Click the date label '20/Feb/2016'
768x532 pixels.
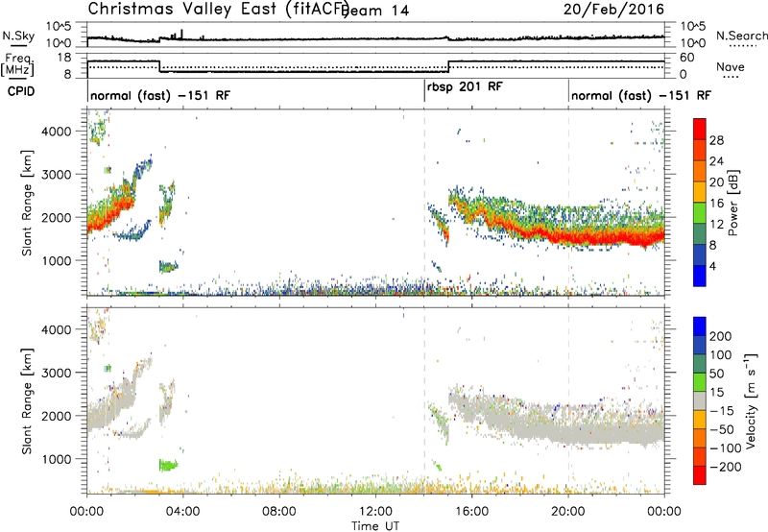tap(613, 10)
